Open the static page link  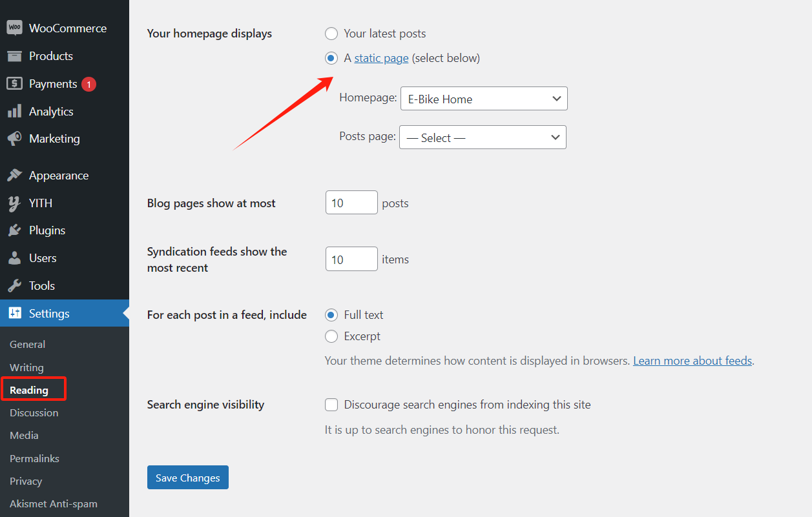[381, 57]
